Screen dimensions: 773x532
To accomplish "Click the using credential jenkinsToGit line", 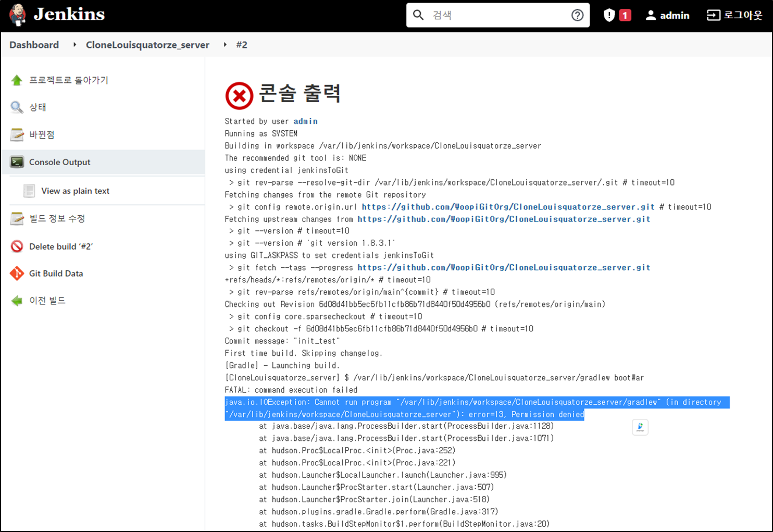I will click(x=286, y=170).
